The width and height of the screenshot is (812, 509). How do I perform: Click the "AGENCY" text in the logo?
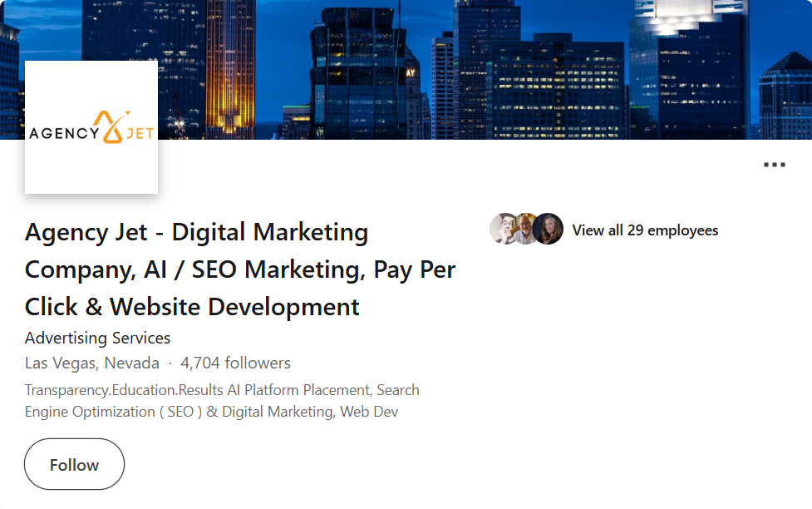tap(60, 133)
